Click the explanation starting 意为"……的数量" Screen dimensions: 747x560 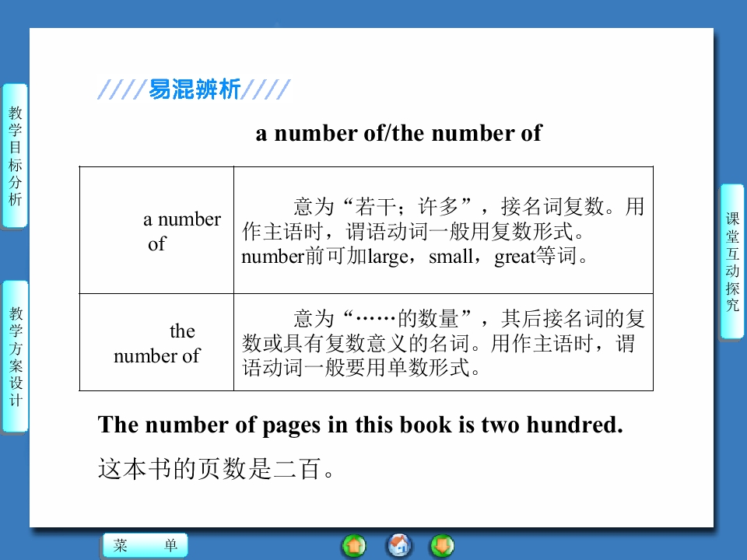tap(443, 343)
